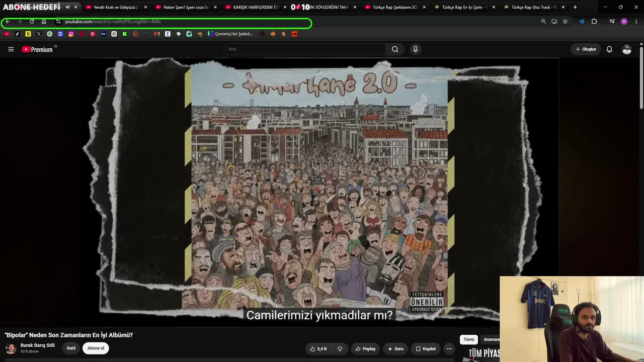Click the search magnifier button
Image resolution: width=644 pixels, height=362 pixels.
pos(395,49)
